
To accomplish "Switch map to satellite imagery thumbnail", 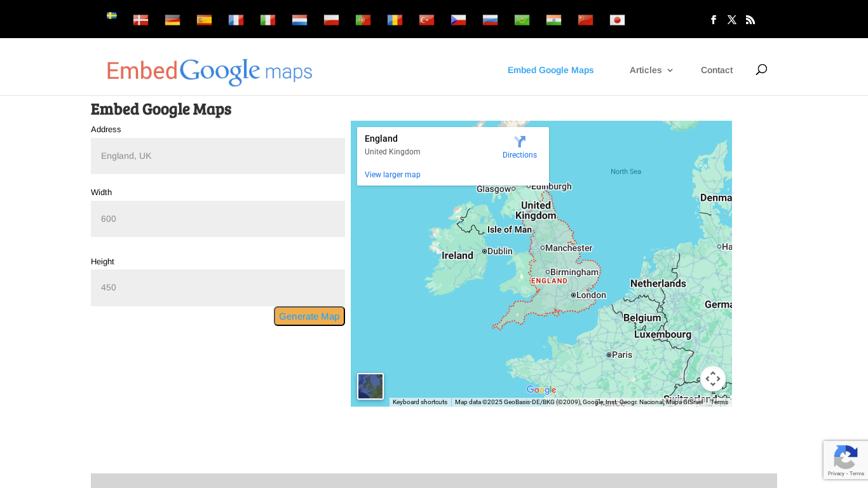I will (x=370, y=386).
